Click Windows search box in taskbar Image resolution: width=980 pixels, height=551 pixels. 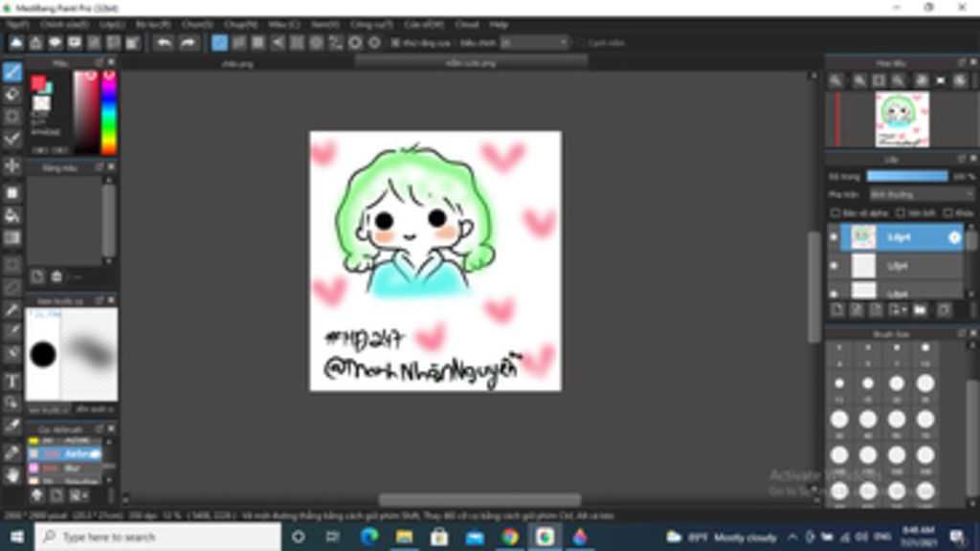tap(158, 537)
